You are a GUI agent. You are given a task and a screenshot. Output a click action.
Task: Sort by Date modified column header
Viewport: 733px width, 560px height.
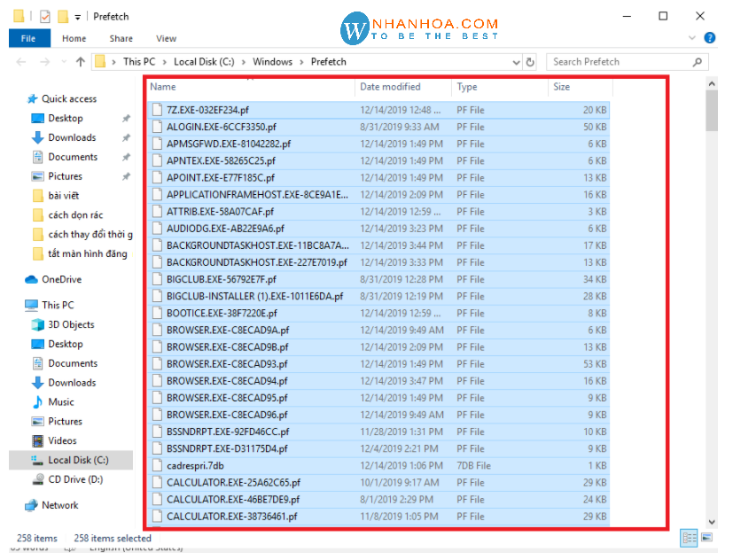point(390,87)
